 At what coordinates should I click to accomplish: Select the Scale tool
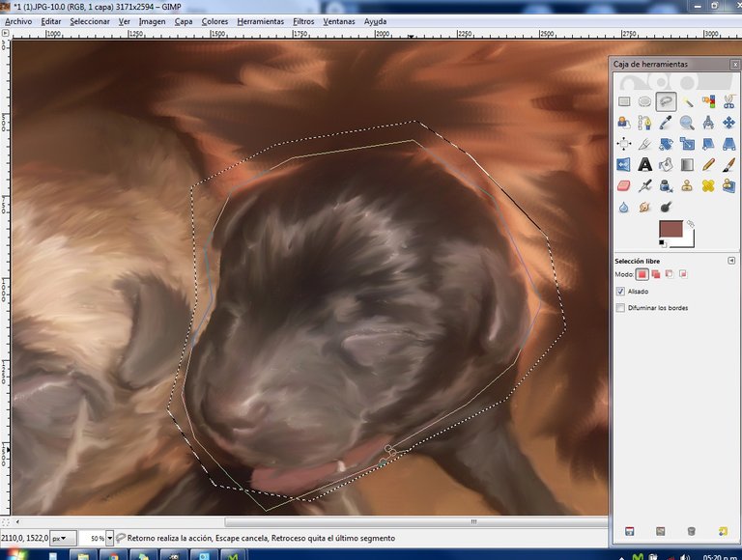tap(687, 144)
